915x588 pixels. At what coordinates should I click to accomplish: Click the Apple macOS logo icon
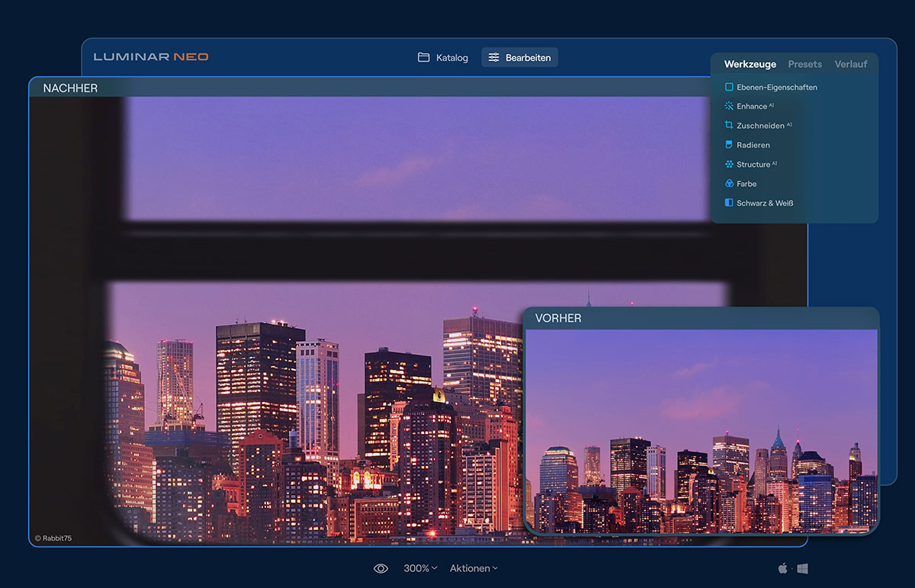point(782,568)
